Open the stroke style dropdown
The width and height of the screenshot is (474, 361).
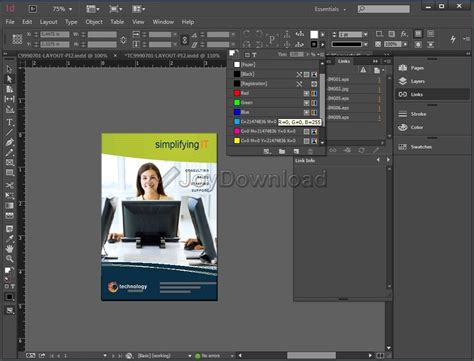[x=366, y=44]
